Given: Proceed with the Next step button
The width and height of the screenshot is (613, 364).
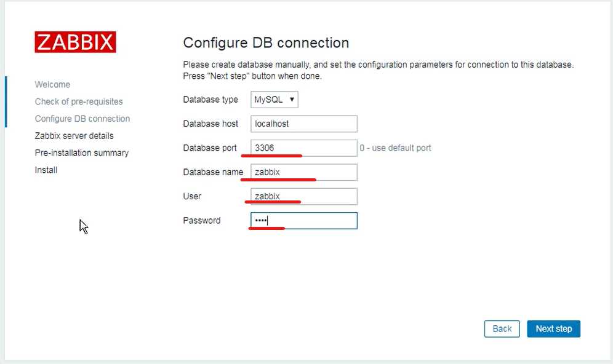Looking at the screenshot, I should 553,329.
